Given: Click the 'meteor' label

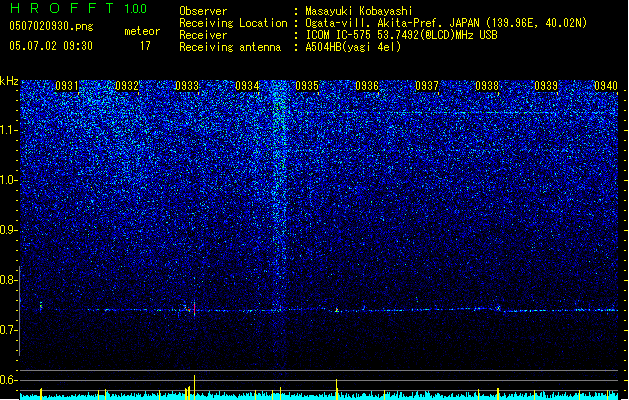Looking at the screenshot, I should coord(142,31).
